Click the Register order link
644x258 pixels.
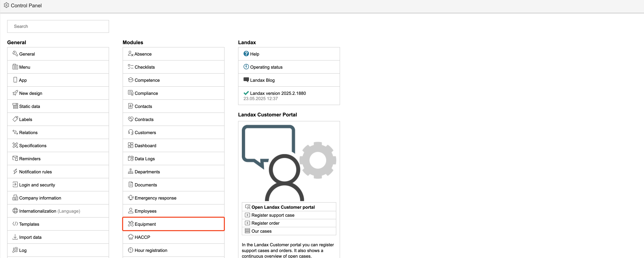[265, 223]
